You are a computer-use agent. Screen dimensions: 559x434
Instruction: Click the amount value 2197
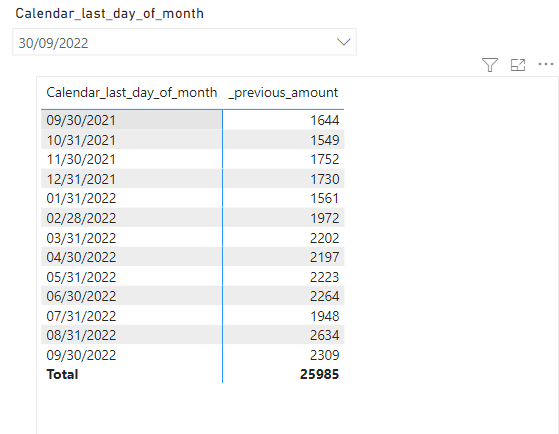(324, 257)
